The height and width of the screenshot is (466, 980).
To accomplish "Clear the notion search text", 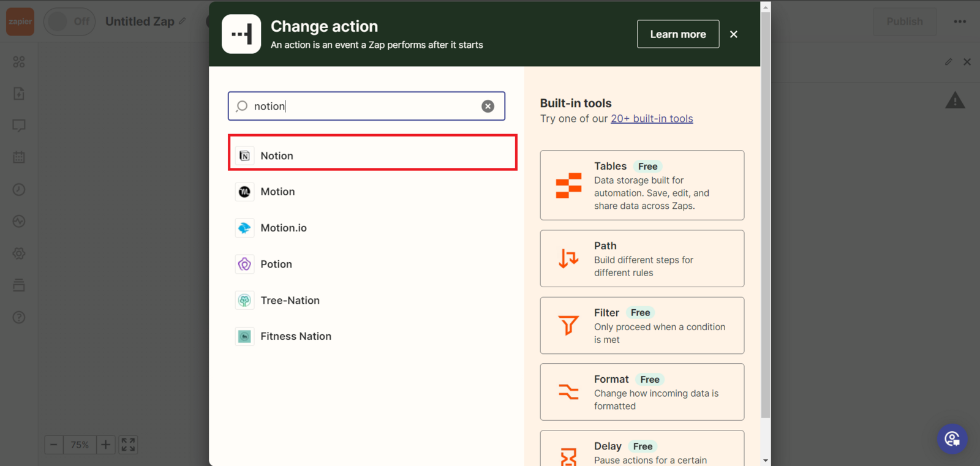I will 488,107.
